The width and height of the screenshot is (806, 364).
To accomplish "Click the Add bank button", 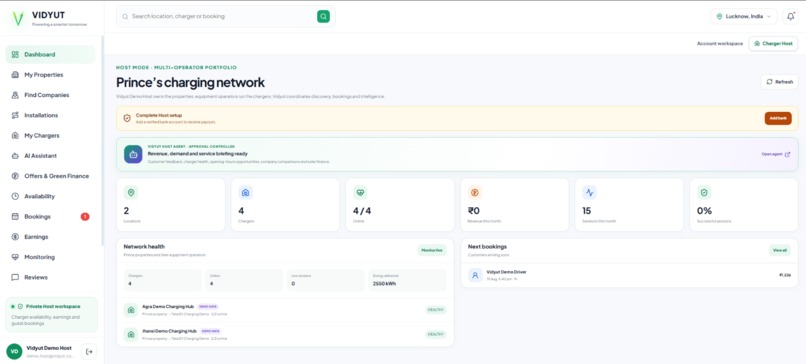I will click(778, 118).
